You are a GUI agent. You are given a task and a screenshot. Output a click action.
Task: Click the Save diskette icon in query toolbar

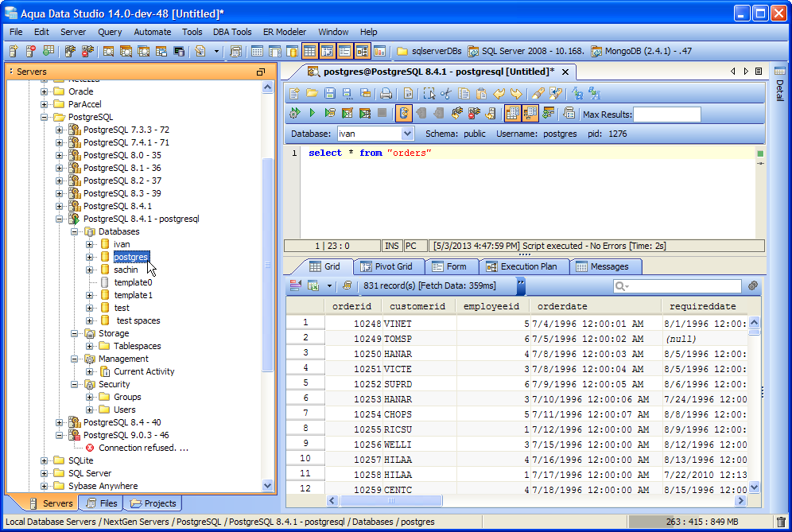(330, 94)
